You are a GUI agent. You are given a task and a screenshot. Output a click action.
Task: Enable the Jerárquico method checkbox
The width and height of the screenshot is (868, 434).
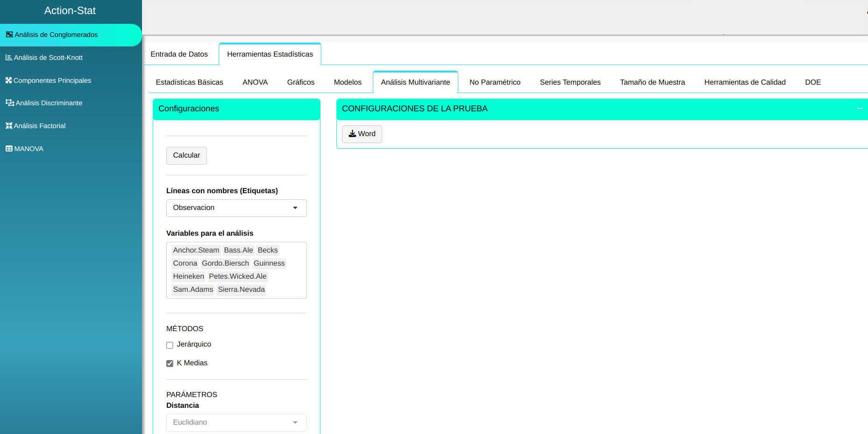coord(170,345)
